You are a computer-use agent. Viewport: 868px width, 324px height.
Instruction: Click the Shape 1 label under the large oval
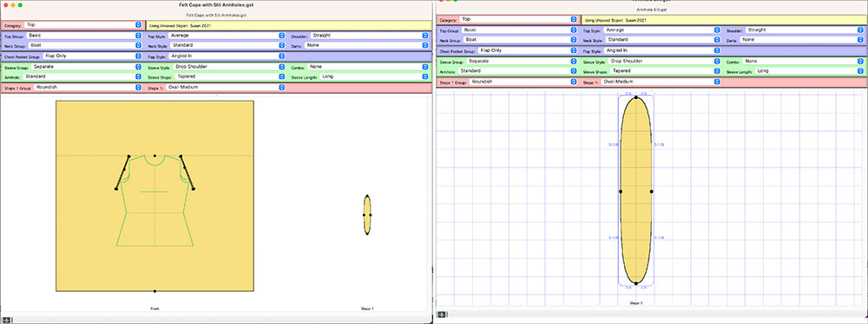636,303
